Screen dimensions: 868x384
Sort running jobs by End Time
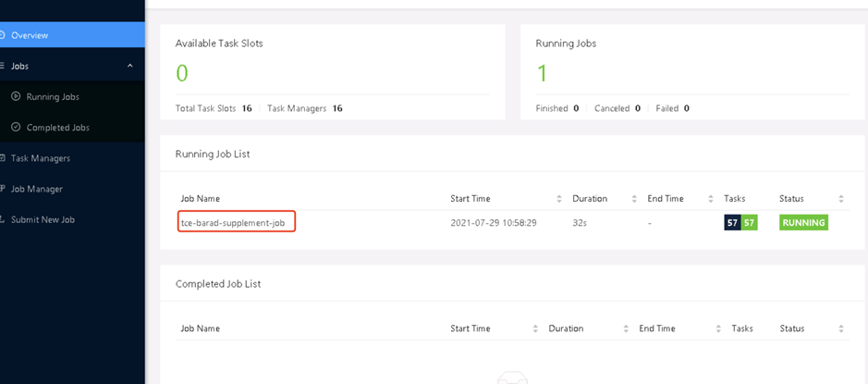(710, 198)
